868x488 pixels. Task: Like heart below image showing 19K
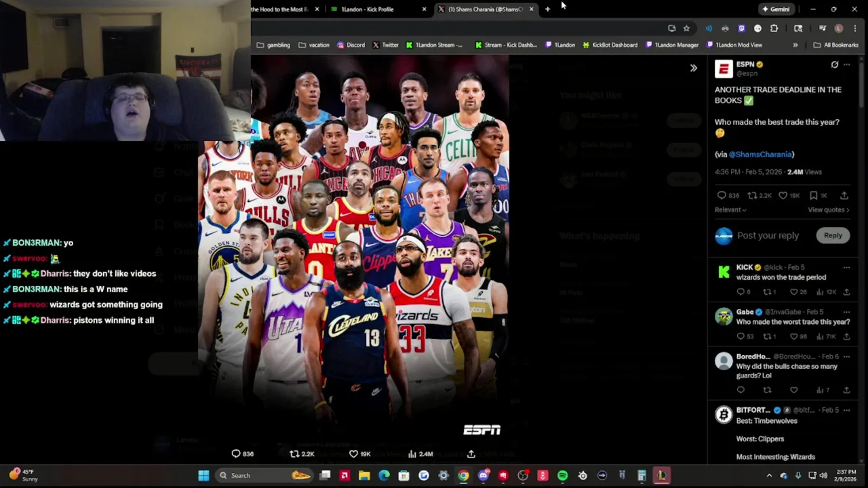pos(353,453)
